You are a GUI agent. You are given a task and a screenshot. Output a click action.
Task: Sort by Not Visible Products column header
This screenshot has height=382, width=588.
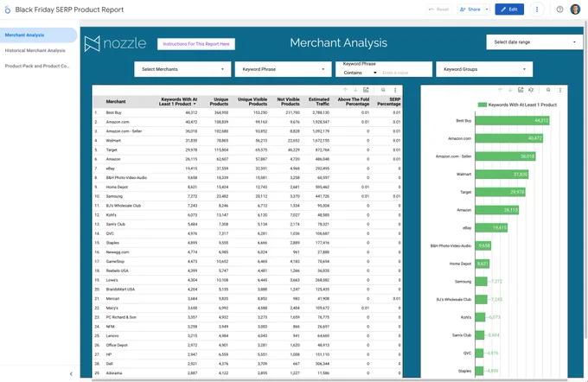pyautogui.click(x=288, y=101)
